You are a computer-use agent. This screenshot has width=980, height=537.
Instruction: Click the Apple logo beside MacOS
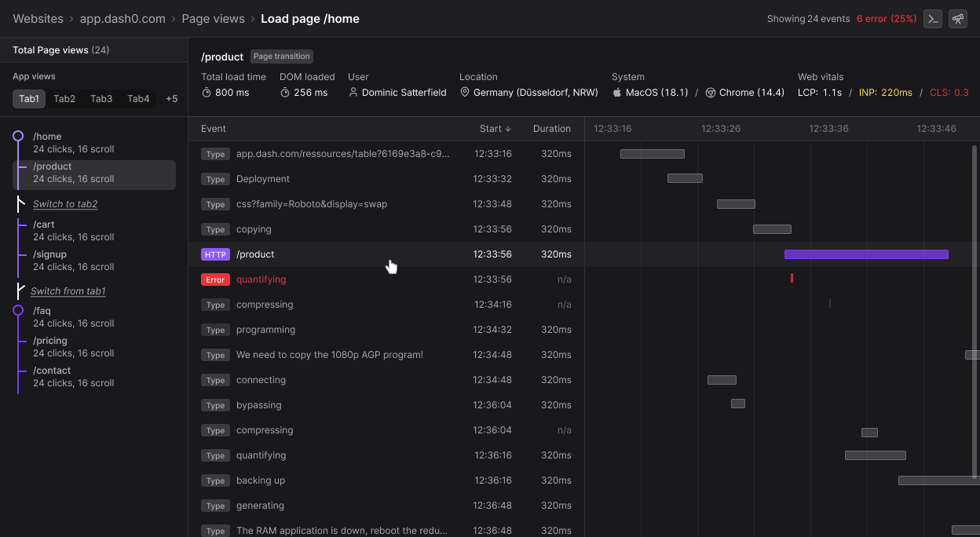pos(617,93)
